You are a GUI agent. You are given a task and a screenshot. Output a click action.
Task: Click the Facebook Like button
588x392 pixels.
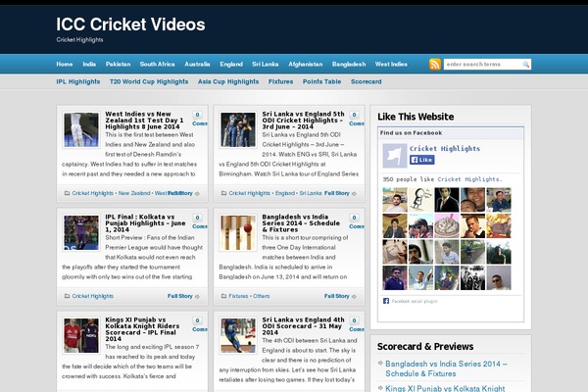point(421,160)
